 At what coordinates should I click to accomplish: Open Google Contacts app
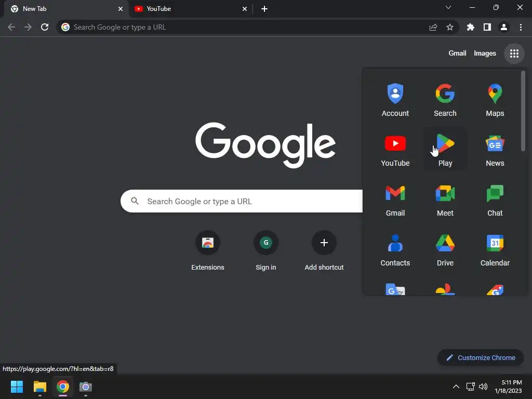(395, 250)
